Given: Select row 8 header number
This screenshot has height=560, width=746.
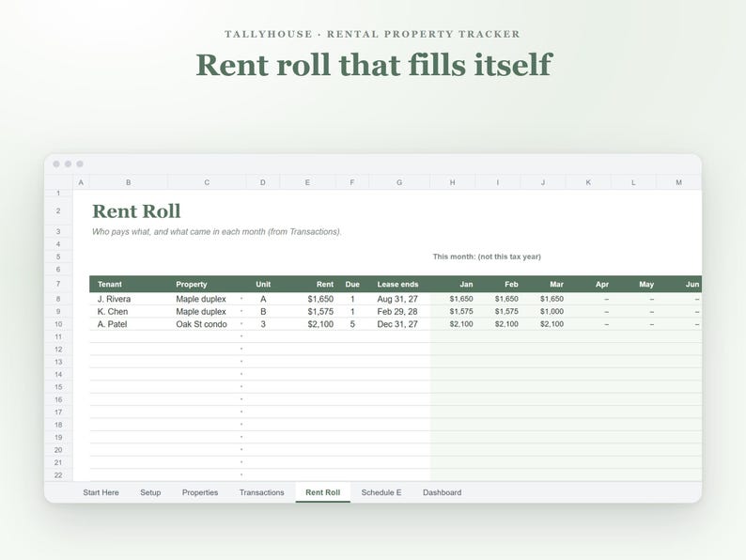Looking at the screenshot, I should point(58,299).
